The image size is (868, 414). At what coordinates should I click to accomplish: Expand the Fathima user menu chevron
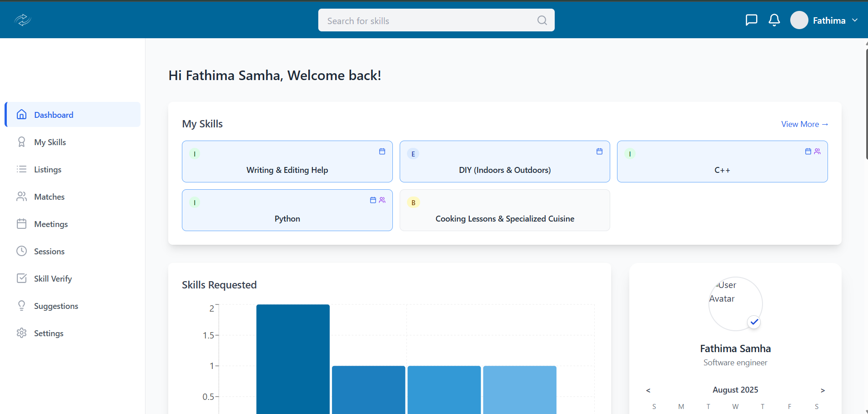click(x=855, y=20)
